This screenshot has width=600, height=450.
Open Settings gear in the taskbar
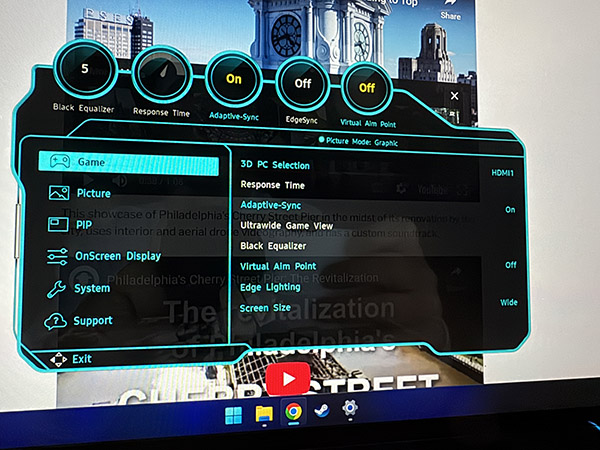click(350, 408)
